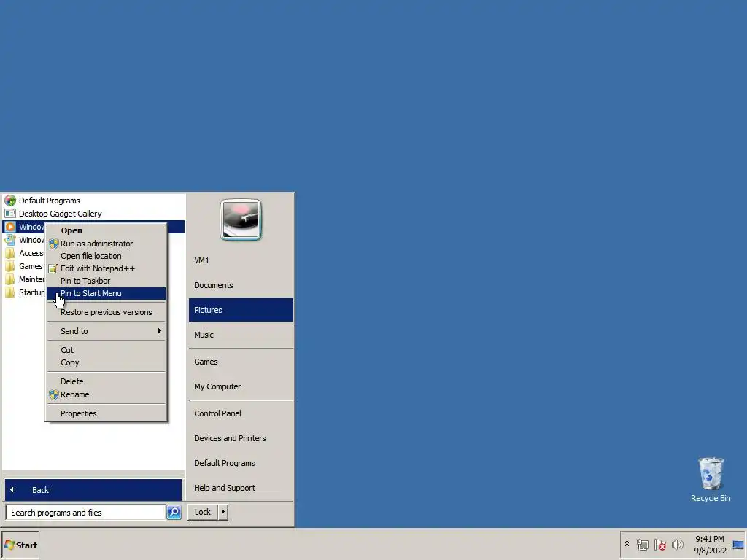The width and height of the screenshot is (747, 560).
Task: Open Recycle Bin on the desktop
Action: pyautogui.click(x=711, y=480)
